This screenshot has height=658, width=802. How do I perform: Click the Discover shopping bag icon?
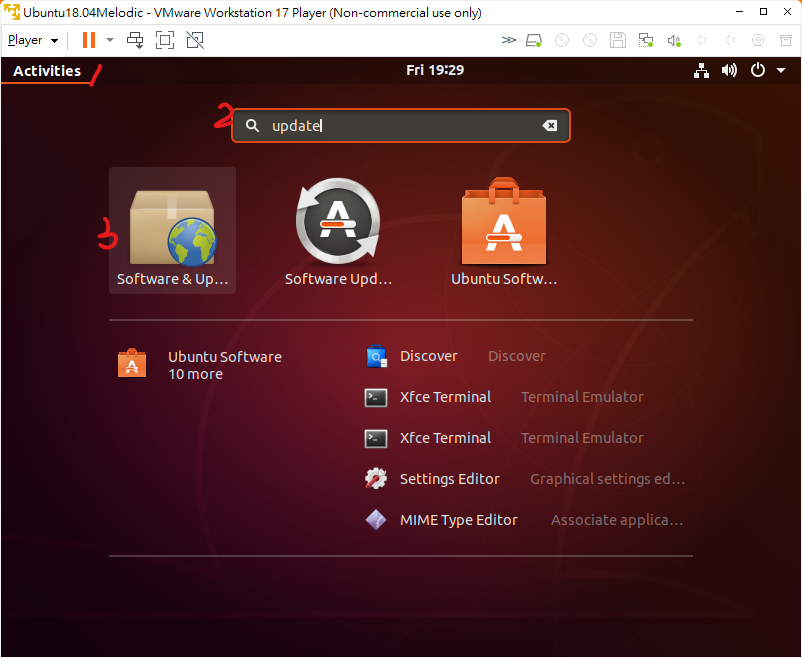(x=376, y=356)
